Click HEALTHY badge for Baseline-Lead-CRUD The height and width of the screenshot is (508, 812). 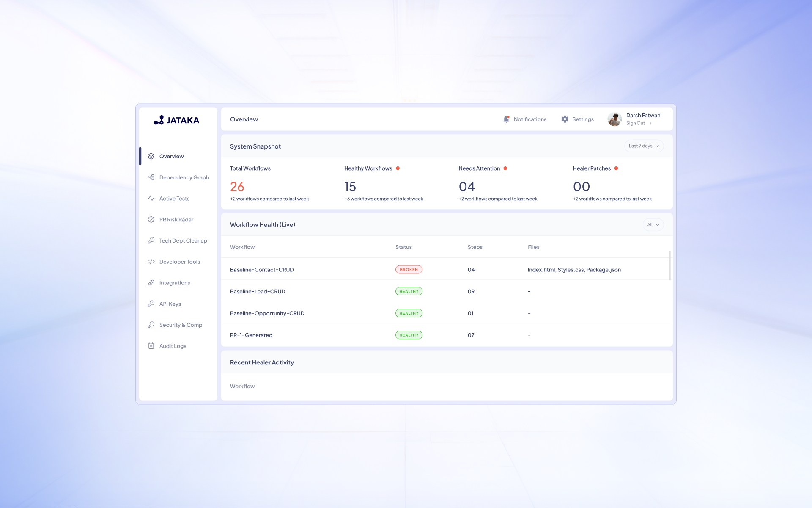pos(409,291)
